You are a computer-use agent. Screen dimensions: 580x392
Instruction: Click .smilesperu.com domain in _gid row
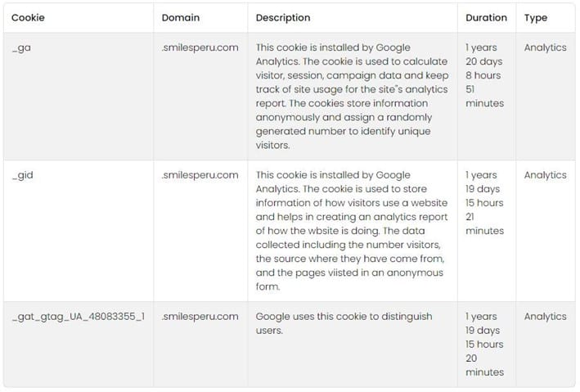pos(200,174)
